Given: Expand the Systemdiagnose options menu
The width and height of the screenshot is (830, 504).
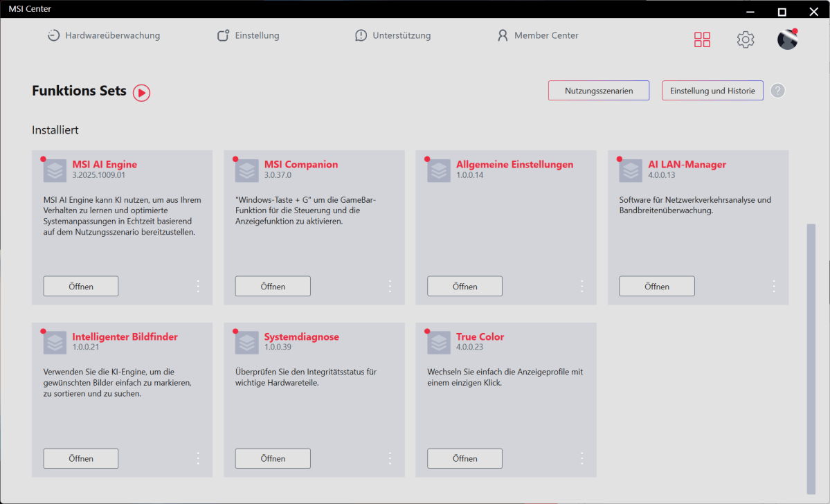Looking at the screenshot, I should (390, 458).
